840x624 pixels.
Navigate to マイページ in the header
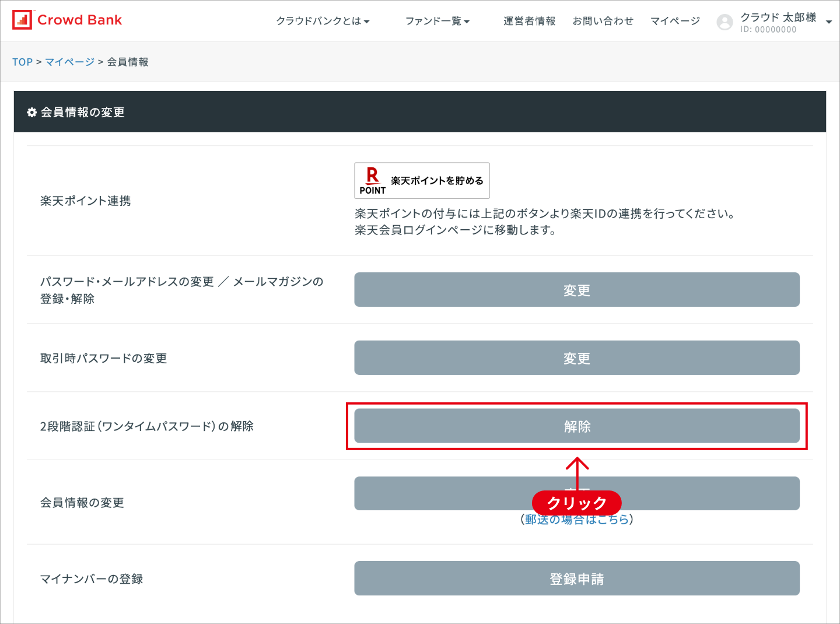click(x=675, y=20)
